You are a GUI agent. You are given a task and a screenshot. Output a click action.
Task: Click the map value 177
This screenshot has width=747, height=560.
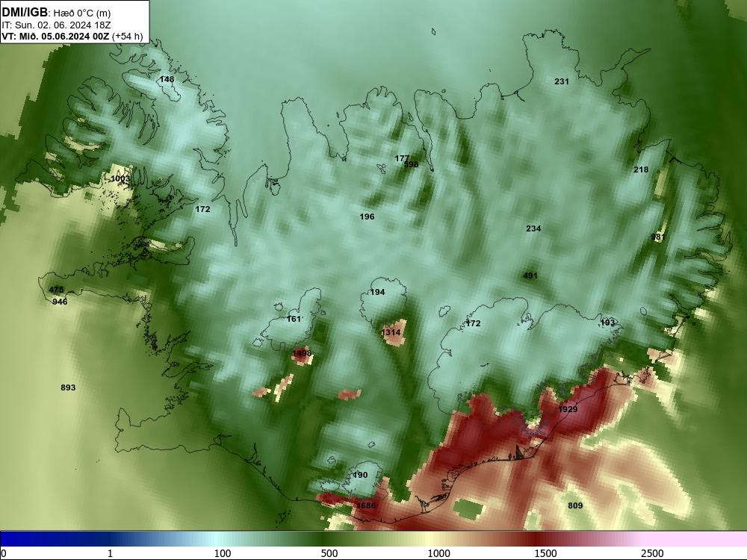point(402,158)
